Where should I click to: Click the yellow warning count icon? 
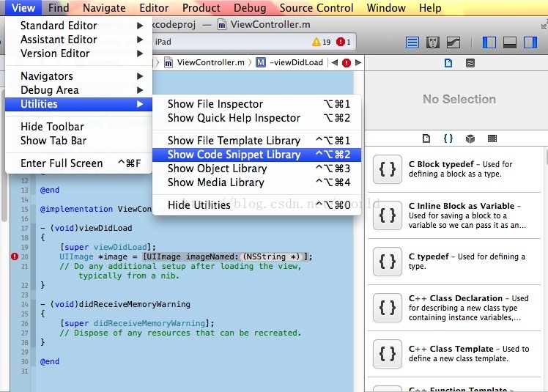(x=316, y=42)
